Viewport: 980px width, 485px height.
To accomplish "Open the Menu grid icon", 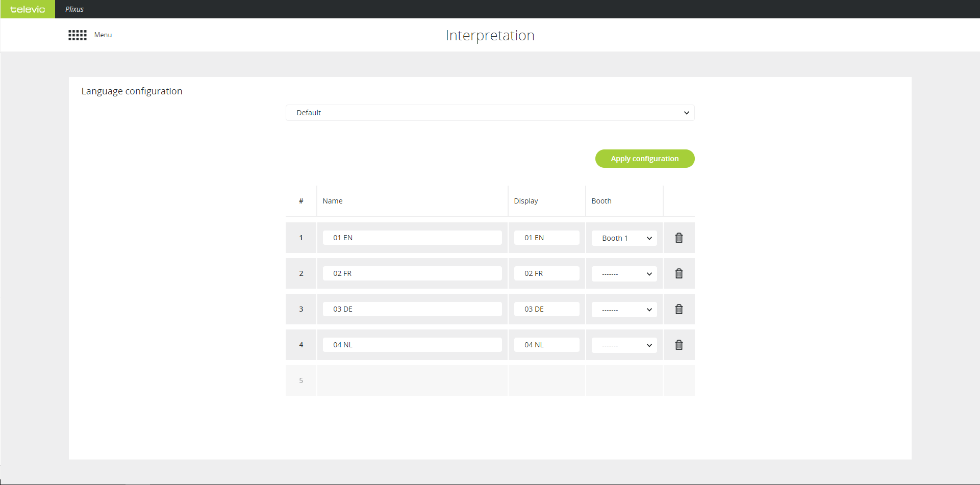I will tap(78, 35).
